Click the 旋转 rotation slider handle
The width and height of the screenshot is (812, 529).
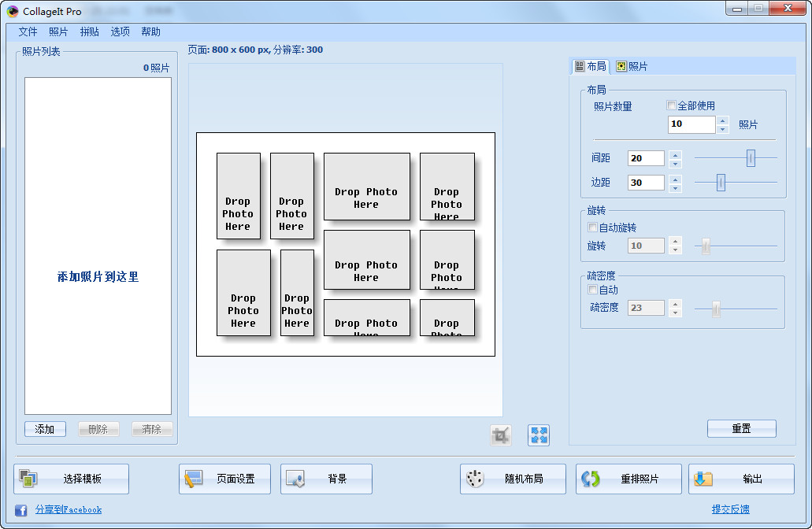706,246
